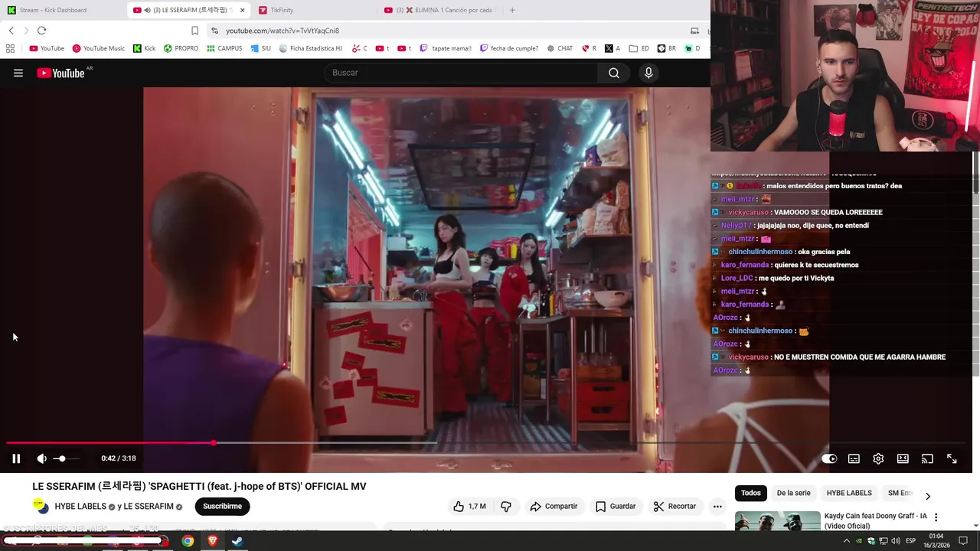Dislike the video
This screenshot has height=551, width=980.
(x=506, y=506)
